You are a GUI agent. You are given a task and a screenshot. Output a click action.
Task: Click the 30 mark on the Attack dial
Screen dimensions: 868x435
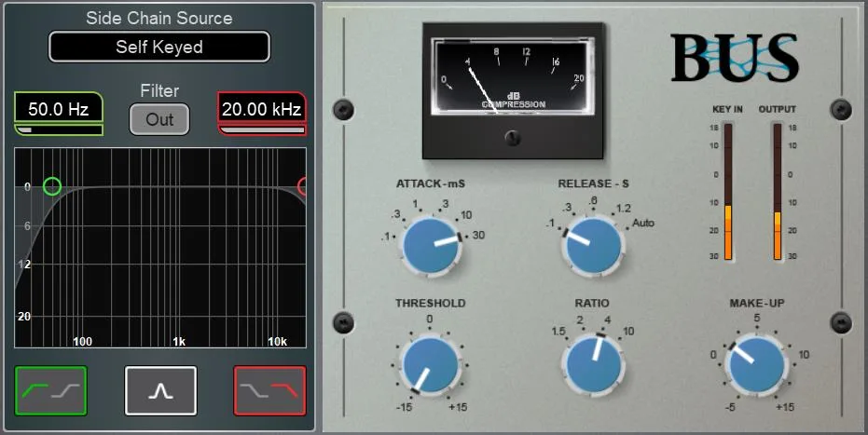479,235
